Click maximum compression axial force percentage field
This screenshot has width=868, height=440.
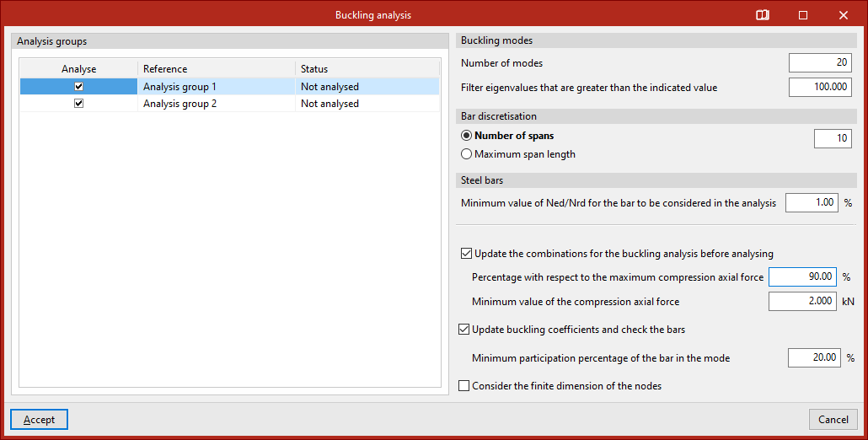802,276
